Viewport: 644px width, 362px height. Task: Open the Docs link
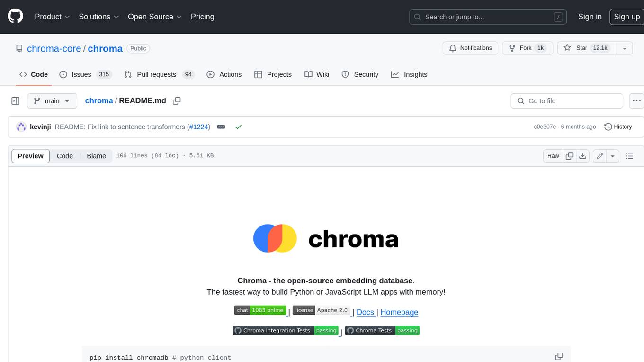[366, 312]
